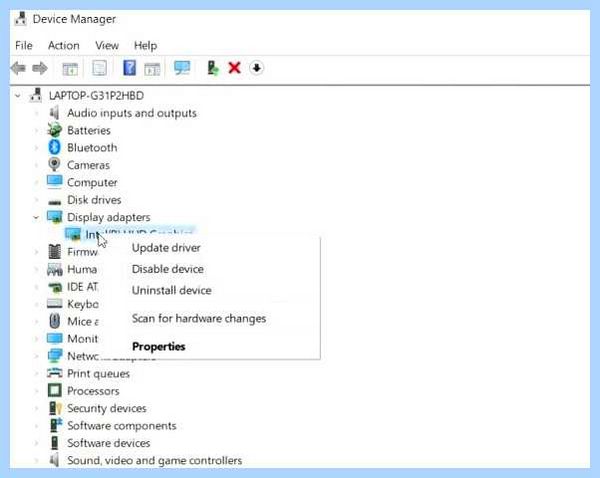Click the Security devices key icon
Screen dimensions: 600x478
point(55,408)
